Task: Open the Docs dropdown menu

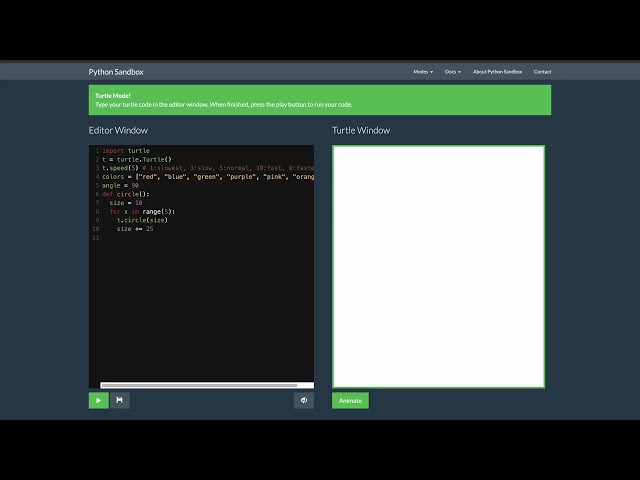Action: 453,72
